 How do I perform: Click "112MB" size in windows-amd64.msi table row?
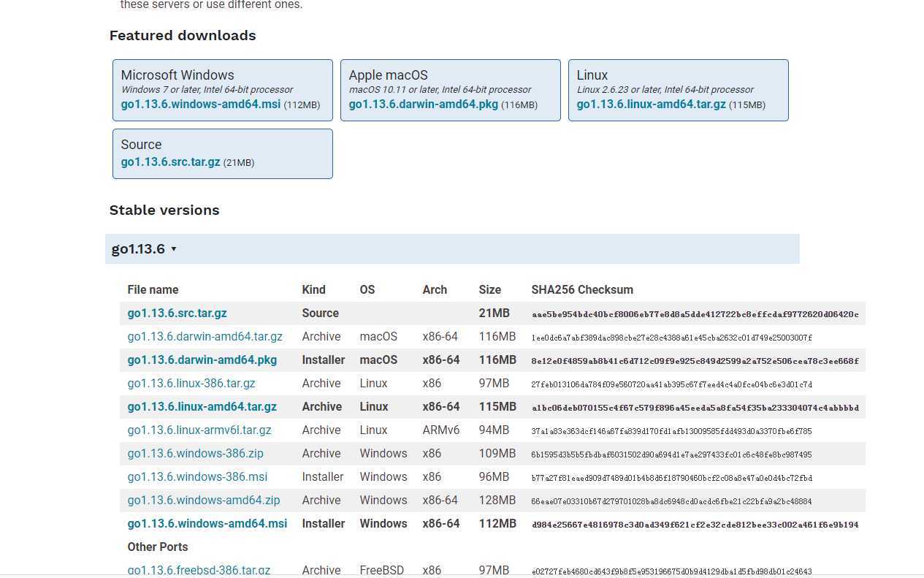pyautogui.click(x=498, y=524)
